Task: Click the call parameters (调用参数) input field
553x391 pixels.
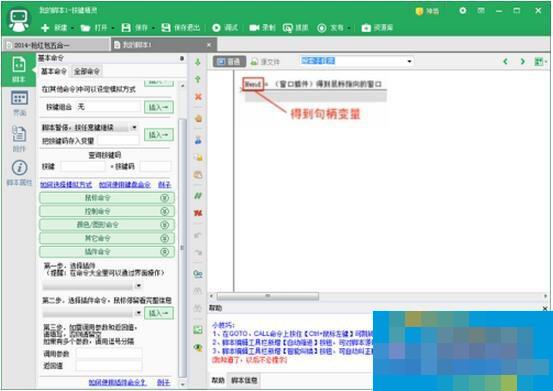Action: click(109, 353)
